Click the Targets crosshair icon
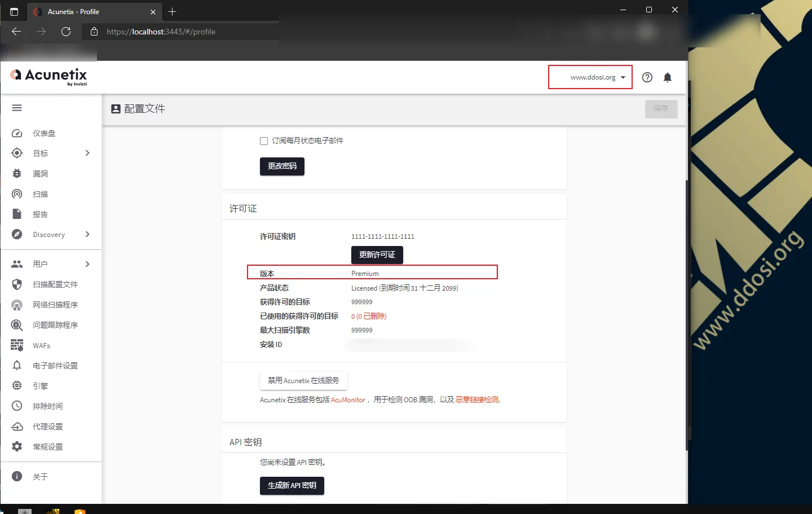 coord(17,153)
